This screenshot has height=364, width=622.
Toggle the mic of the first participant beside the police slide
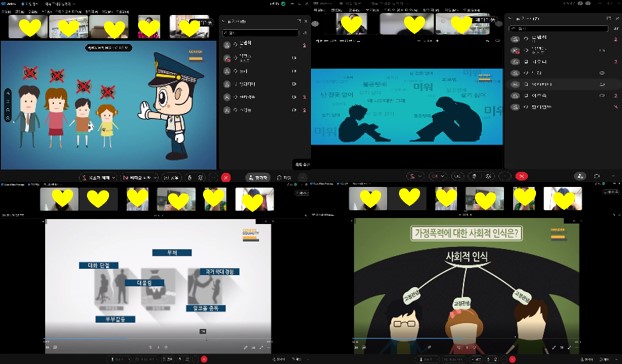pos(304,45)
